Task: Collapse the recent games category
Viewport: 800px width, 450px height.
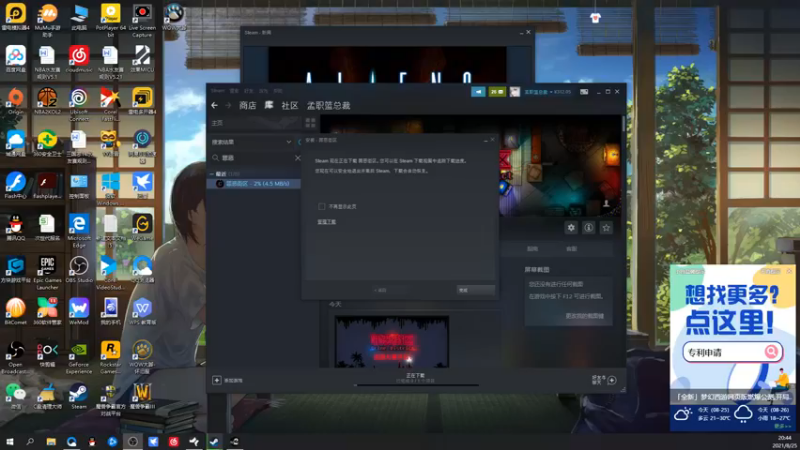Action: click(x=212, y=174)
